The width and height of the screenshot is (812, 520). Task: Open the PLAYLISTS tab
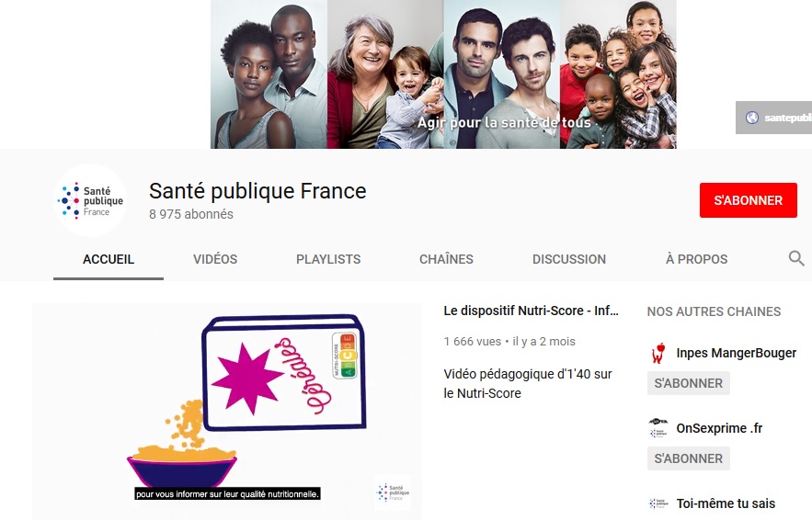[328, 259]
